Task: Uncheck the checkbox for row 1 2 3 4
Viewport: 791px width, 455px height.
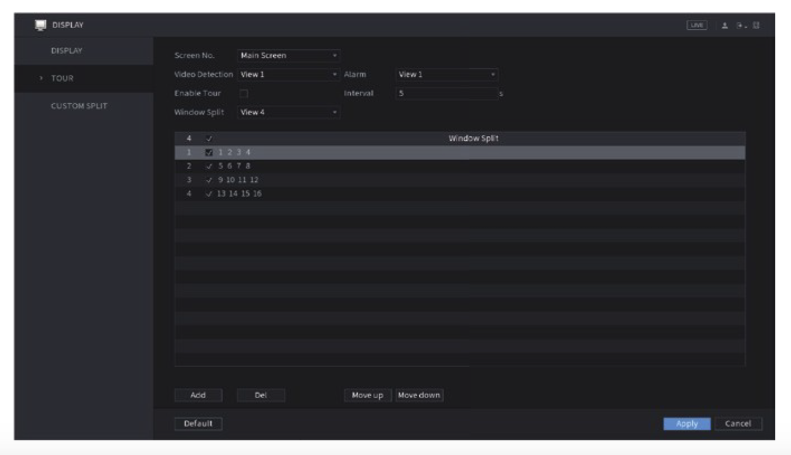Action: pyautogui.click(x=209, y=152)
